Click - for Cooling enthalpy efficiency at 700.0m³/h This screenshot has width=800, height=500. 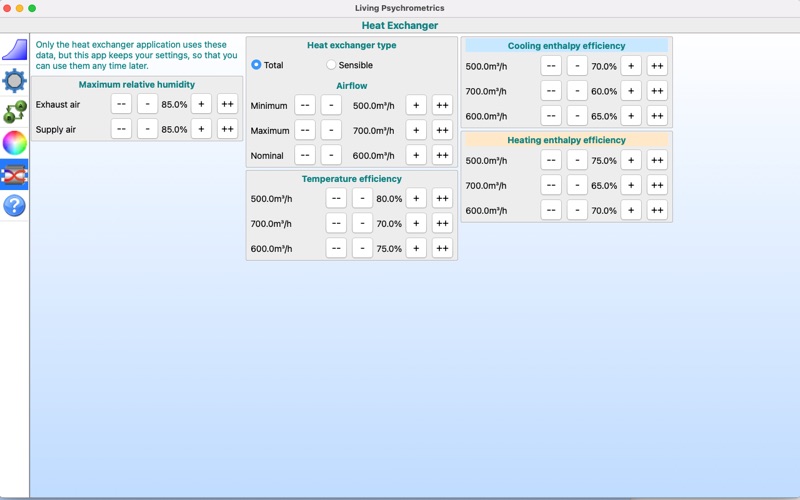click(577, 91)
